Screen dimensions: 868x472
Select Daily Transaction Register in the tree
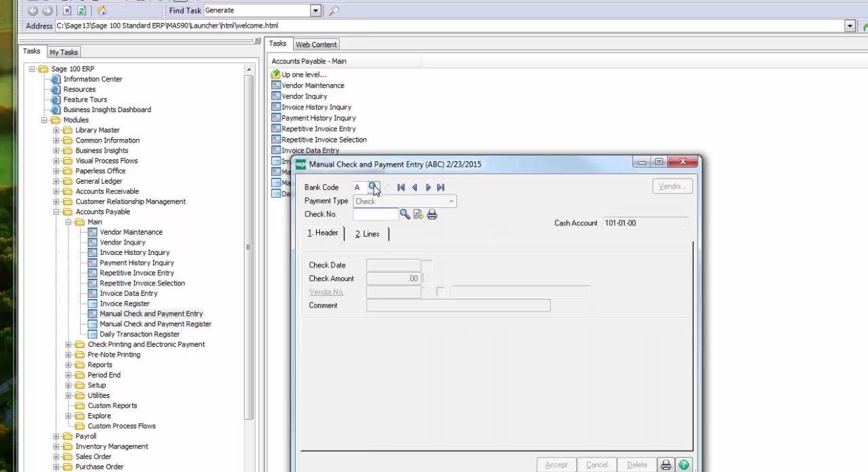(140, 334)
